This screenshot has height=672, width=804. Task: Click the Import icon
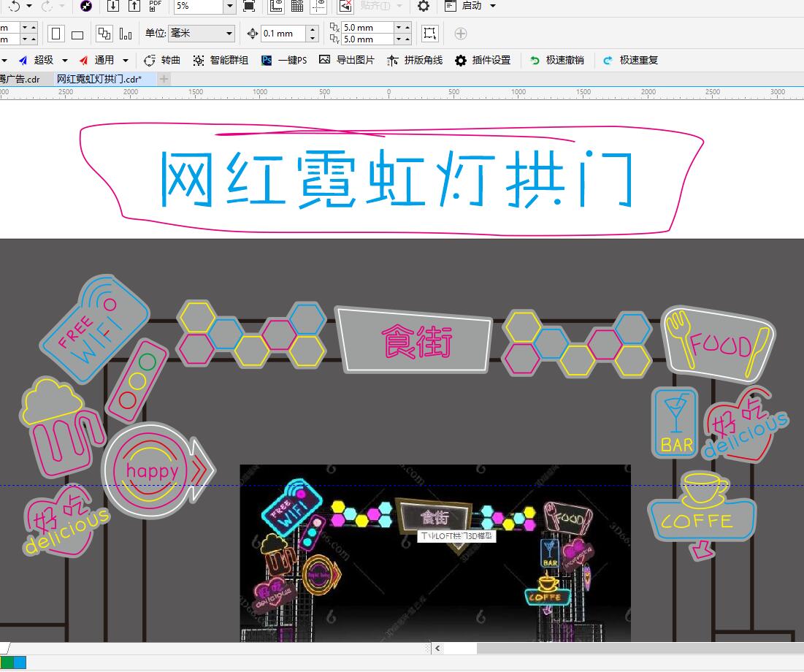point(112,6)
